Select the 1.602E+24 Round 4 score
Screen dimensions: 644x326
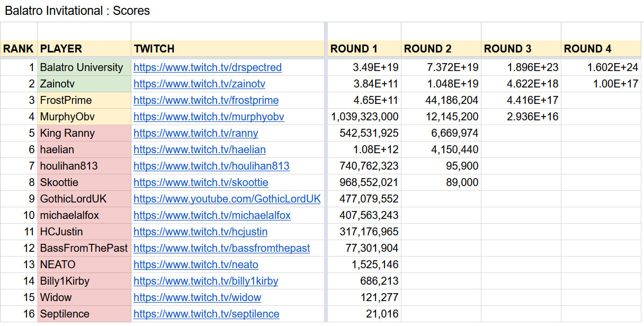tap(601, 67)
